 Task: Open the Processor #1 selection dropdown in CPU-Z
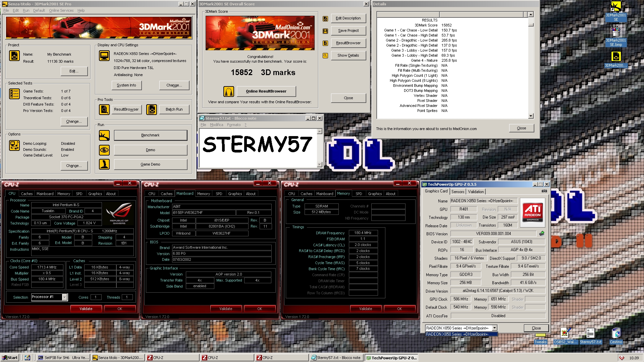(65, 297)
